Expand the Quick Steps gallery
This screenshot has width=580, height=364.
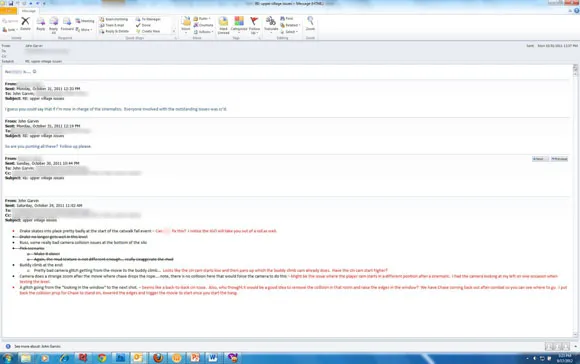pos(174,31)
